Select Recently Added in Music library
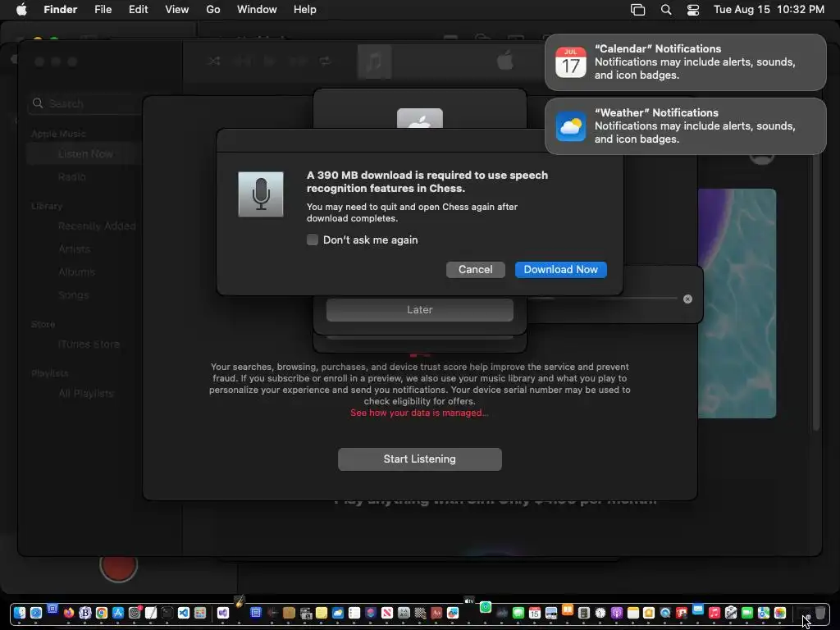 pyautogui.click(x=97, y=226)
